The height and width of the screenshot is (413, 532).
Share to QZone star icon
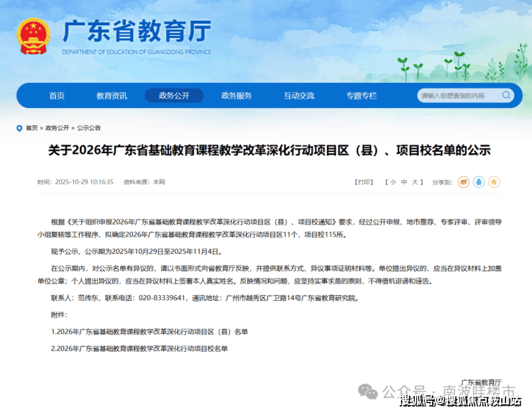494,182
